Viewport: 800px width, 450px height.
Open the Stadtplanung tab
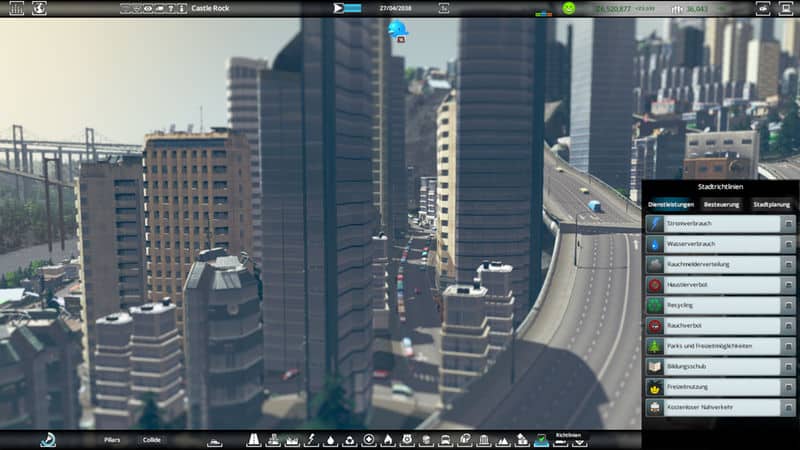coord(772,204)
